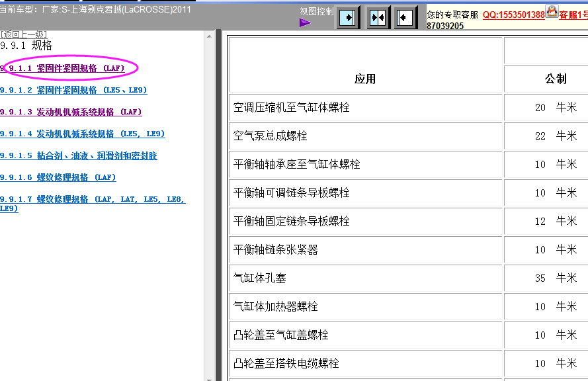Select the 空气泵总成螺栓 row text
The height and width of the screenshot is (381, 588).
point(270,136)
